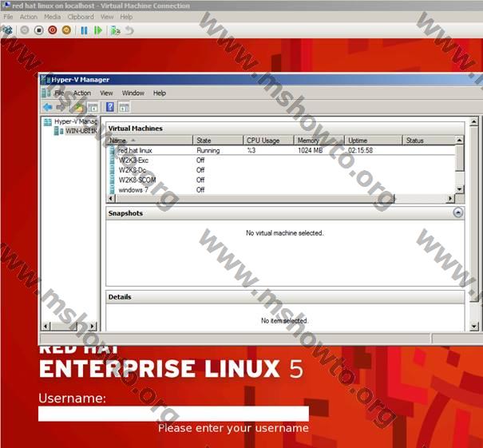
Task: Sort by the Status column header
Action: (429, 141)
